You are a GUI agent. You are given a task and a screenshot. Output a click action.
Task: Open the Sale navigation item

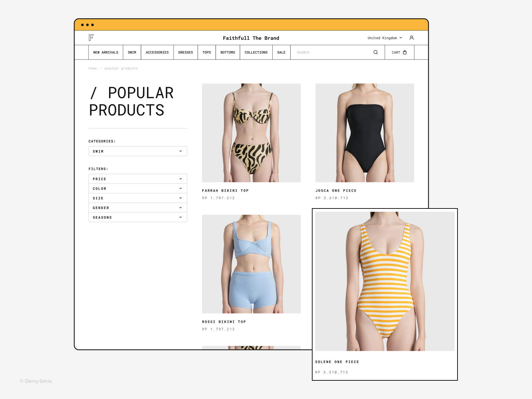pyautogui.click(x=281, y=53)
